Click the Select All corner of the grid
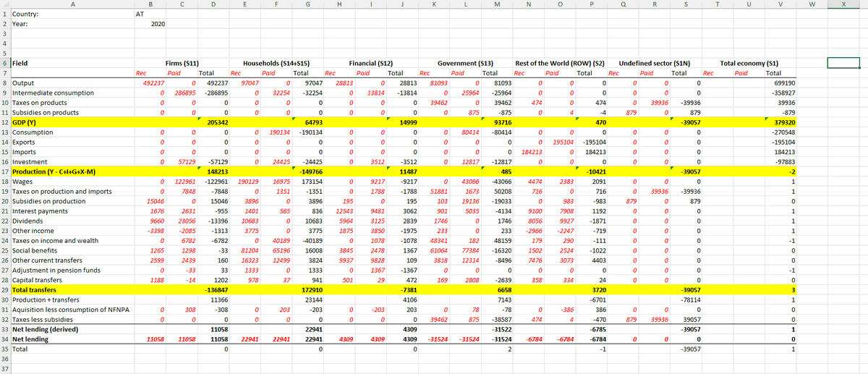The image size is (868, 374). click(4, 4)
